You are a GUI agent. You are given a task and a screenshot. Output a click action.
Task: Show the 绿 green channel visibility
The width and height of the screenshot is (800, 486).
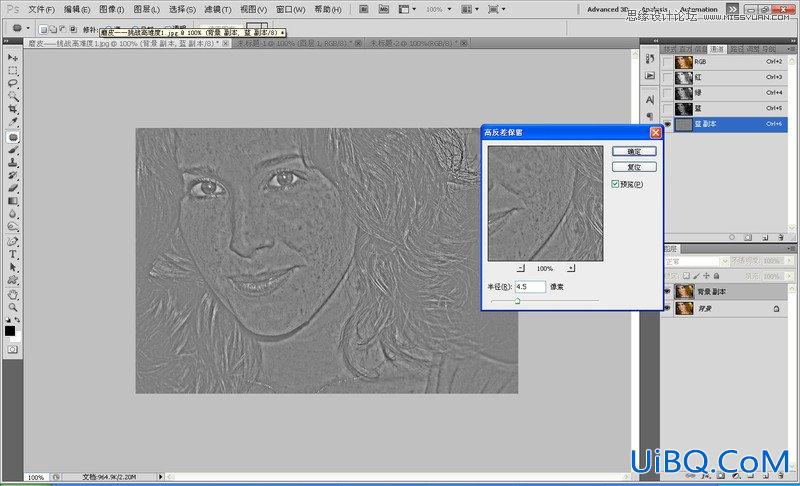[x=667, y=93]
